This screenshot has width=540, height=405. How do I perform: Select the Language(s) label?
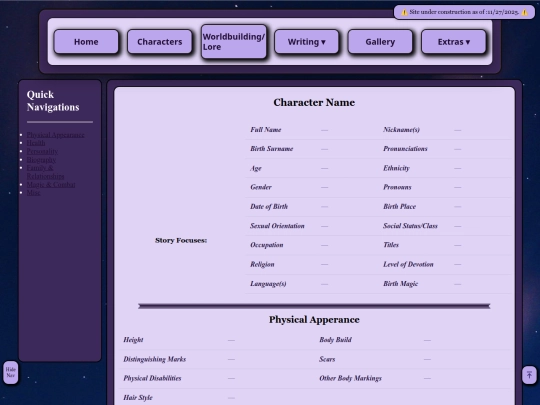pyautogui.click(x=268, y=284)
